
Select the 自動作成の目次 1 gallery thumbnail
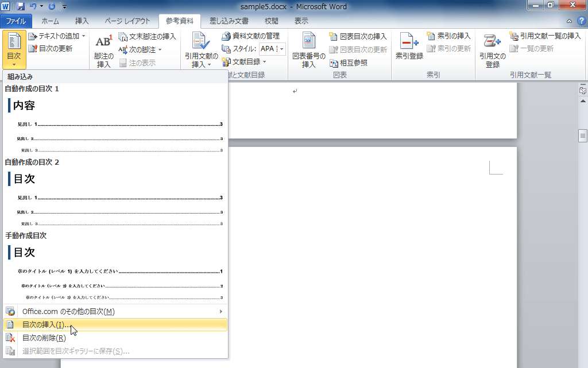coord(115,119)
